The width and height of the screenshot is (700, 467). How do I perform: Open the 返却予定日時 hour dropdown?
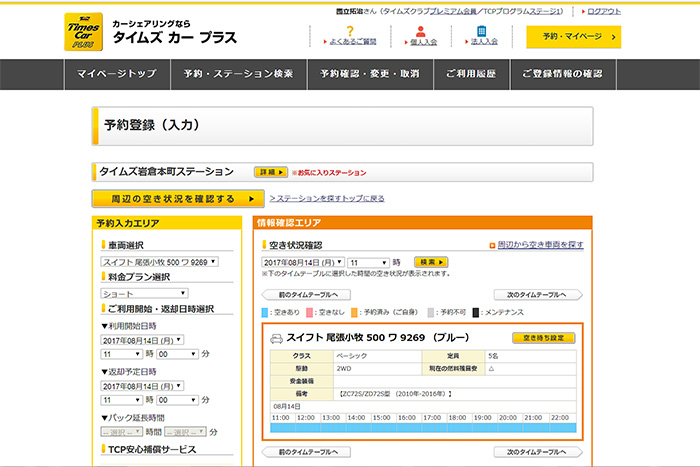pos(121,400)
